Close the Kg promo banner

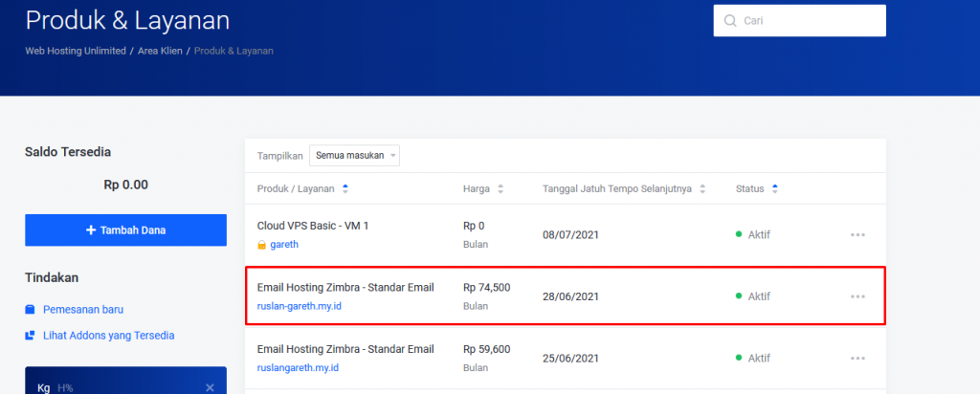[210, 387]
